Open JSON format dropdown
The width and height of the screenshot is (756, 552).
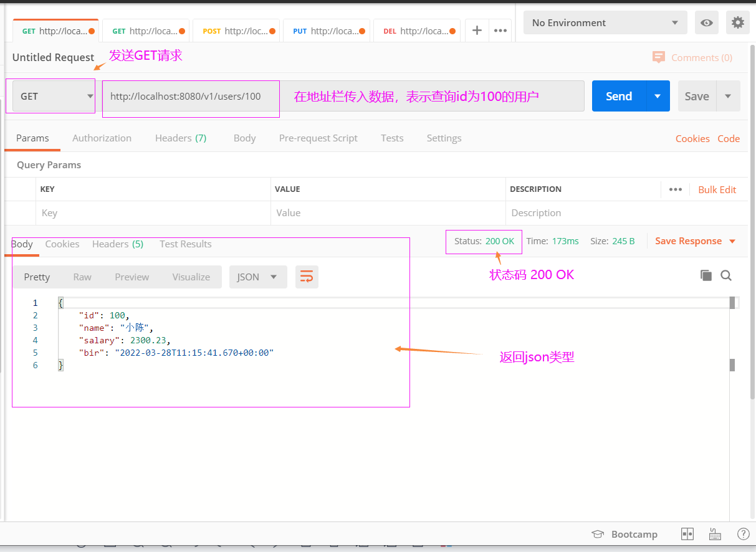[258, 277]
